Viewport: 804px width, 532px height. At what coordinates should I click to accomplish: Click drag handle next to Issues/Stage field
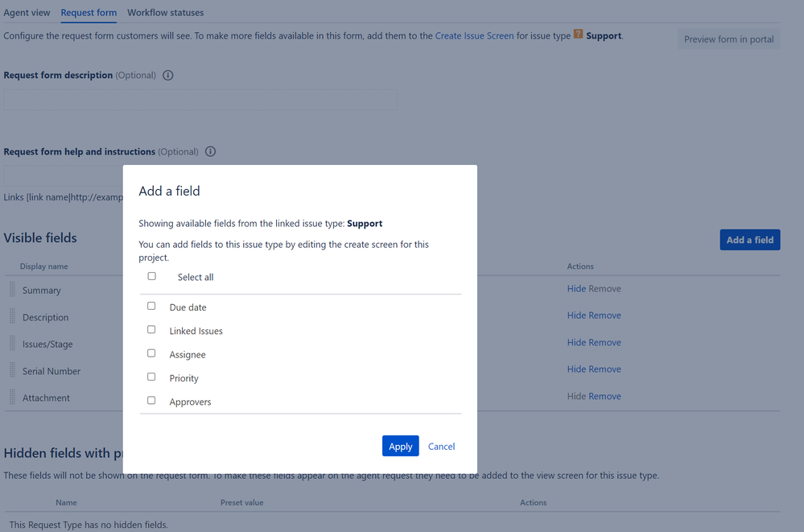point(12,343)
